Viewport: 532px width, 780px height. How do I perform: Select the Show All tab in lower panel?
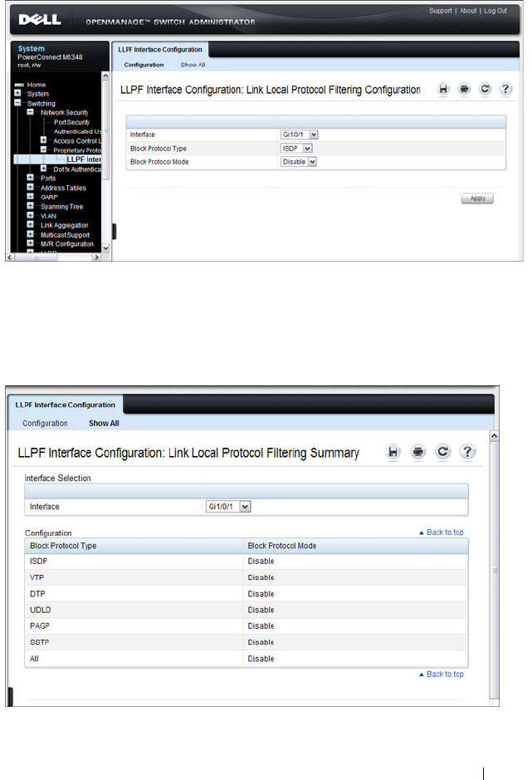click(104, 424)
